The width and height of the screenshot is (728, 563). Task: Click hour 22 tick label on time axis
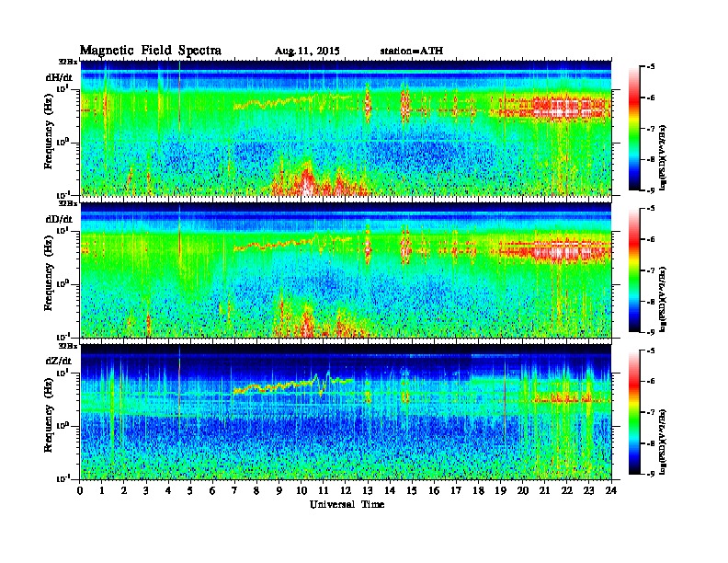tap(567, 490)
